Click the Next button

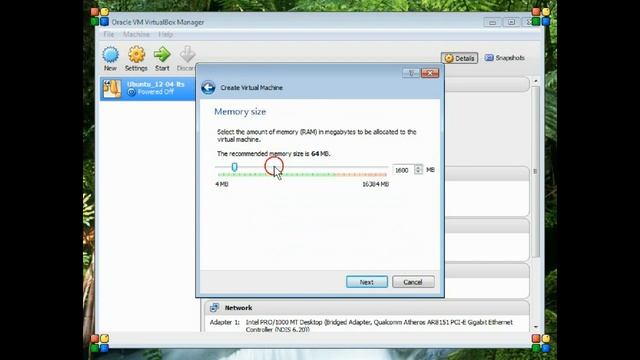tap(367, 282)
